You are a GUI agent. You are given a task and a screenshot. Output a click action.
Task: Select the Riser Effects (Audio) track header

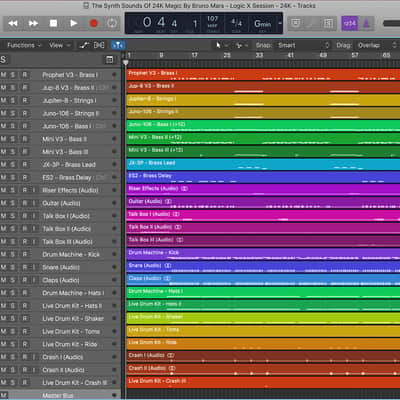click(60, 190)
